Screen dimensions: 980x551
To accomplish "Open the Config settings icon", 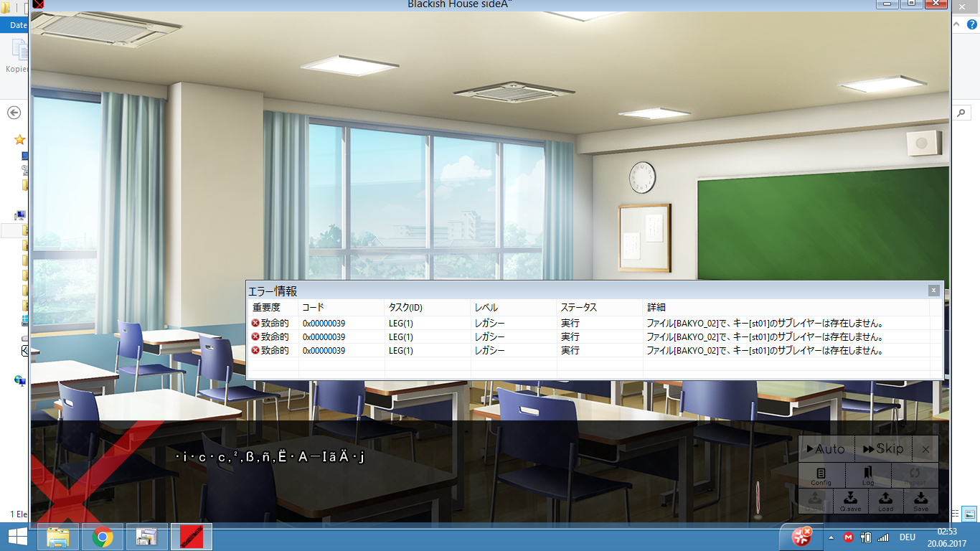I will tap(821, 476).
